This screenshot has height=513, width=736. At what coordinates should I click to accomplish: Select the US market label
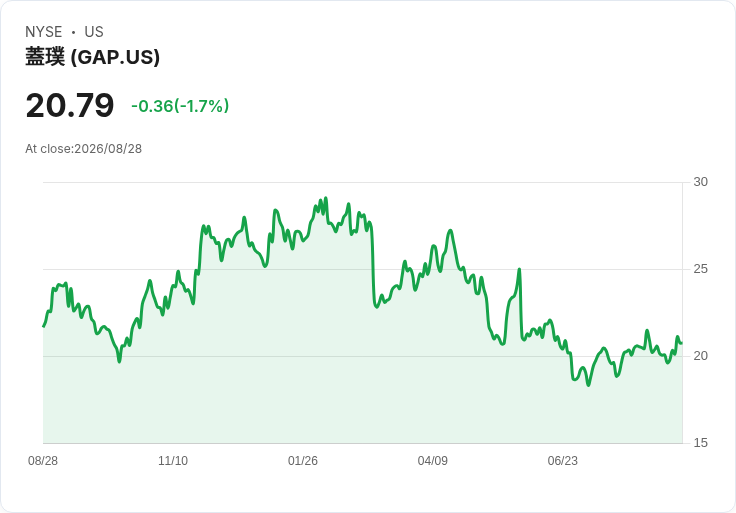tap(94, 32)
